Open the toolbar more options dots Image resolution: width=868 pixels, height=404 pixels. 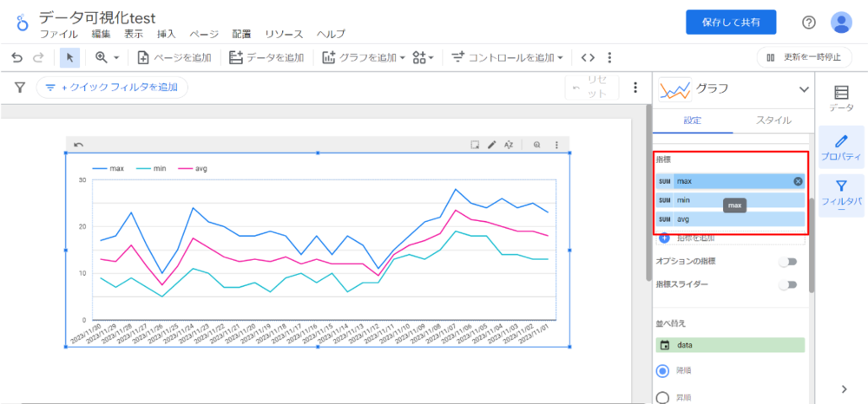[x=609, y=57]
